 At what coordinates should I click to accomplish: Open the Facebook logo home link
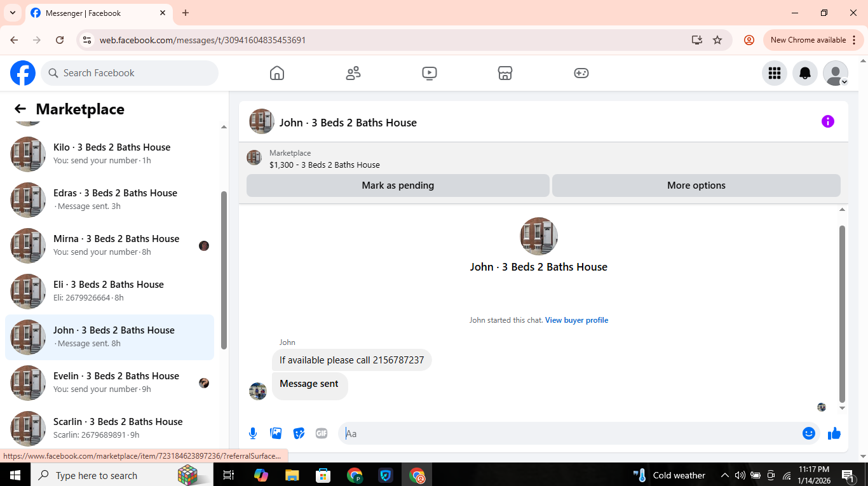23,73
